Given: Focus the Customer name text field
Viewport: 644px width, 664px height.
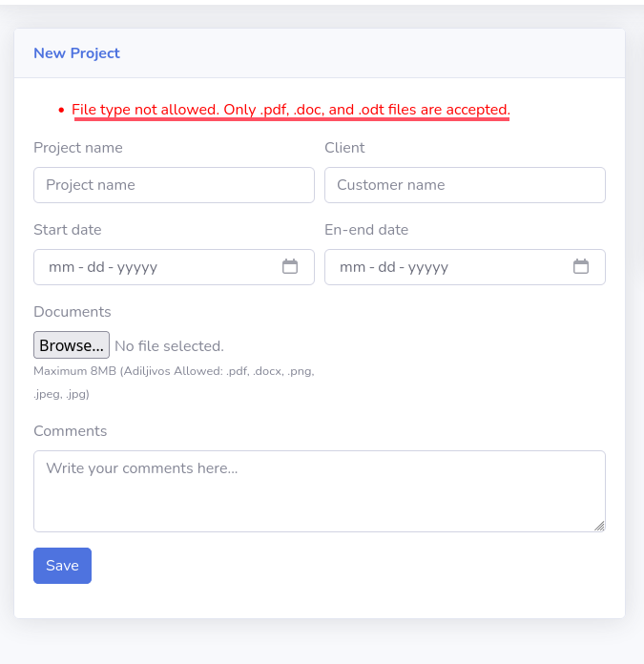Looking at the screenshot, I should point(465,185).
